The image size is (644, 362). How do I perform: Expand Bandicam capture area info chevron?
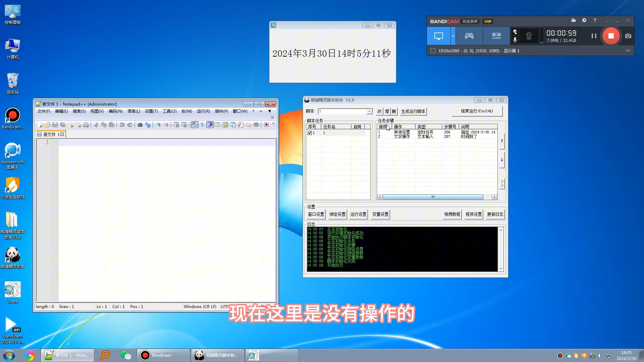(x=628, y=51)
